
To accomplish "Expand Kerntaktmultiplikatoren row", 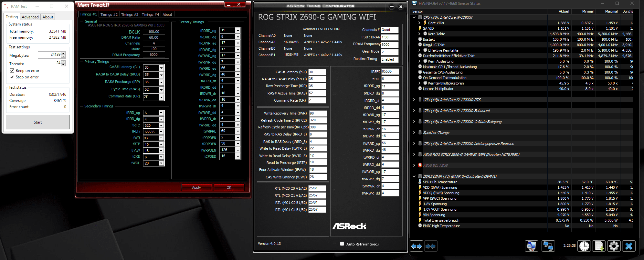I will 419,83.
